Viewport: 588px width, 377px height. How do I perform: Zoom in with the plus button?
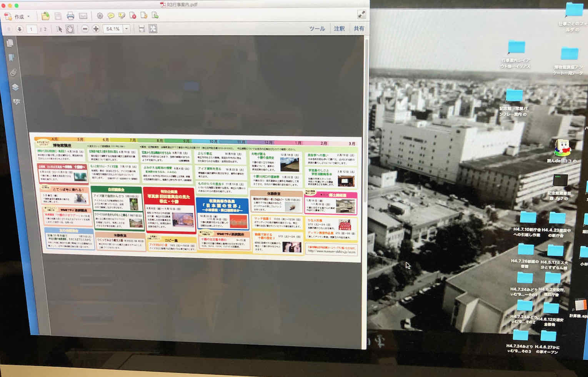point(96,29)
